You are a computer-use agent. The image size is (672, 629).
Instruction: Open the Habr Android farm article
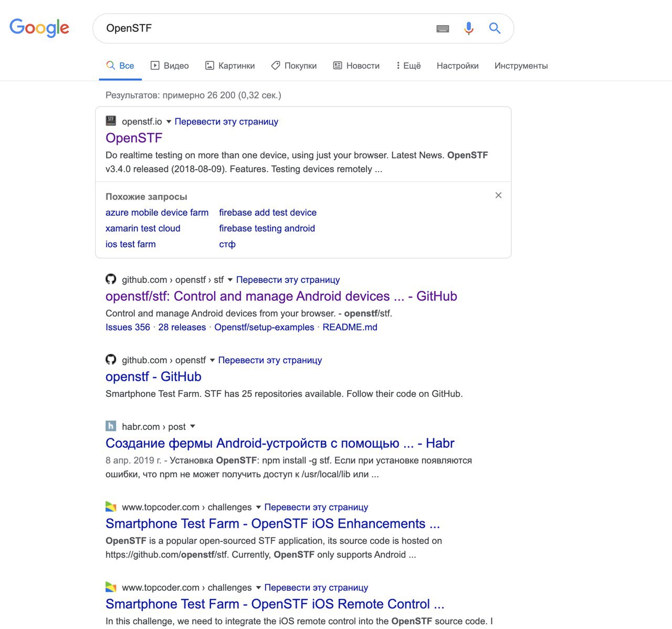click(280, 443)
